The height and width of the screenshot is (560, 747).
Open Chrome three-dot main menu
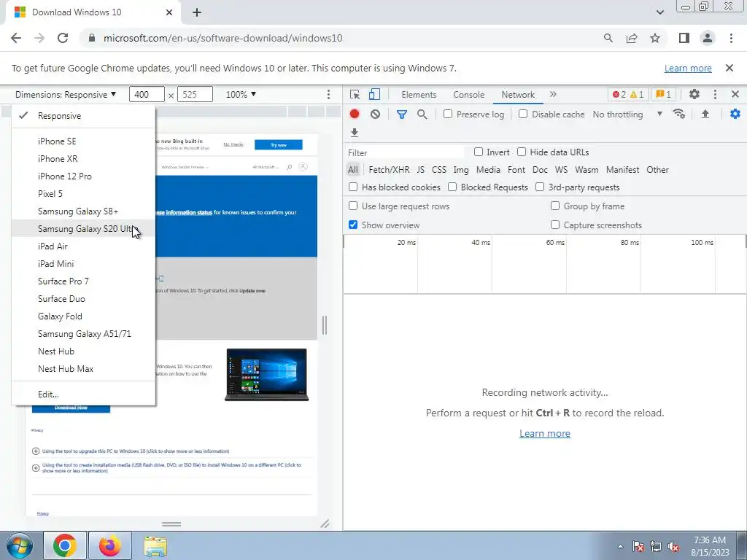tap(731, 38)
